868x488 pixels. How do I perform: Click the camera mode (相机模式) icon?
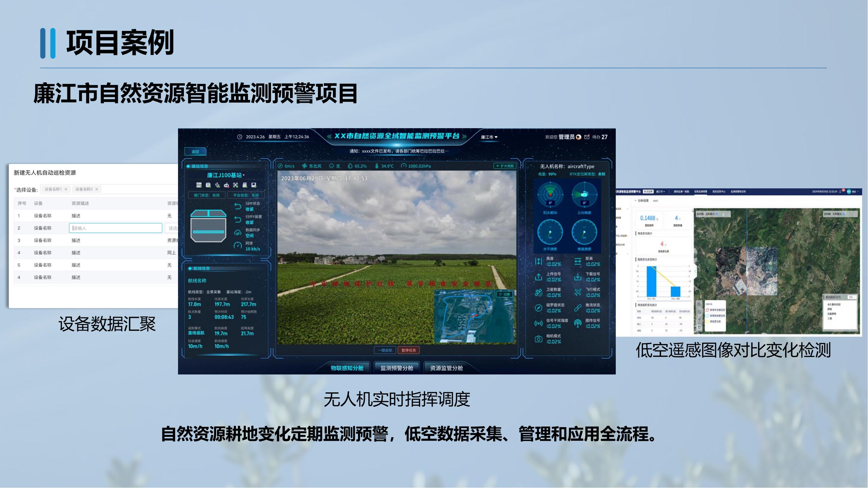pyautogui.click(x=538, y=339)
